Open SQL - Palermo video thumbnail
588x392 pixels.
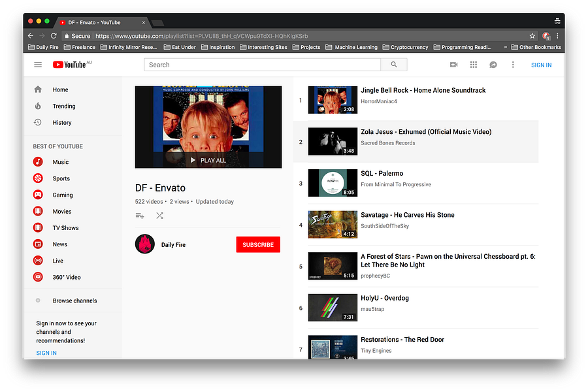tap(333, 183)
